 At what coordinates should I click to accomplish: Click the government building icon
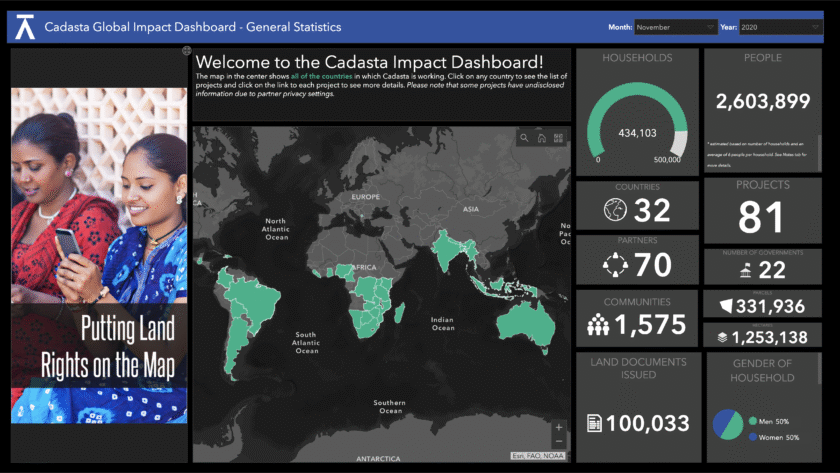(x=745, y=271)
